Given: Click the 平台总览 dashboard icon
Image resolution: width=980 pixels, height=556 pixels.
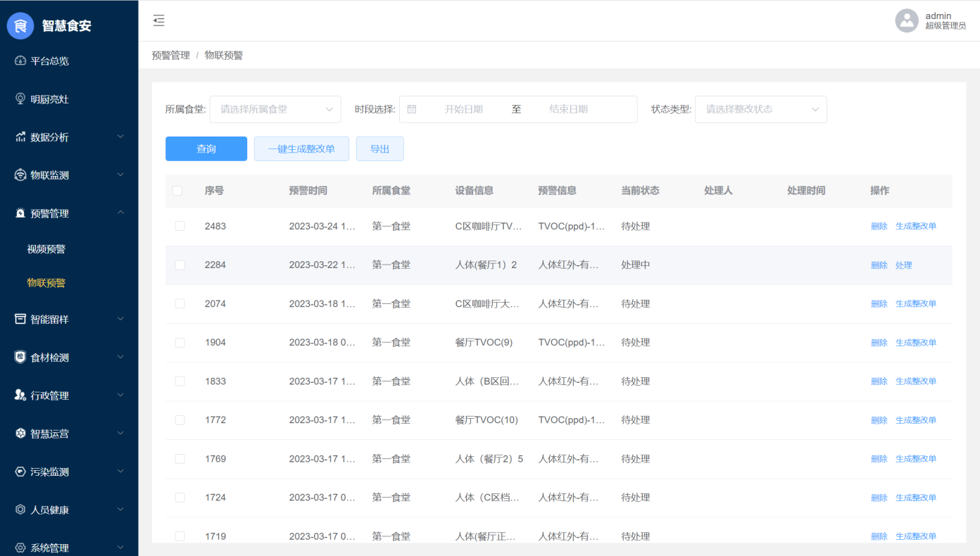Looking at the screenshot, I should (20, 61).
